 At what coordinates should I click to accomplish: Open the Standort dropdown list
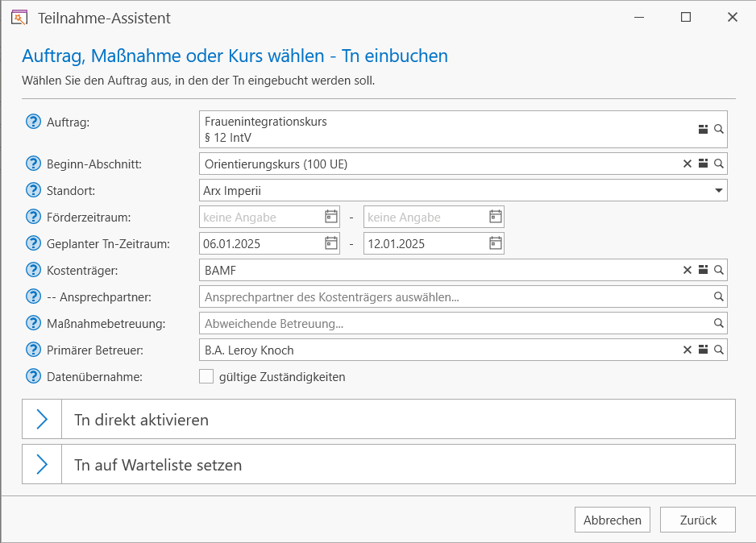click(718, 191)
